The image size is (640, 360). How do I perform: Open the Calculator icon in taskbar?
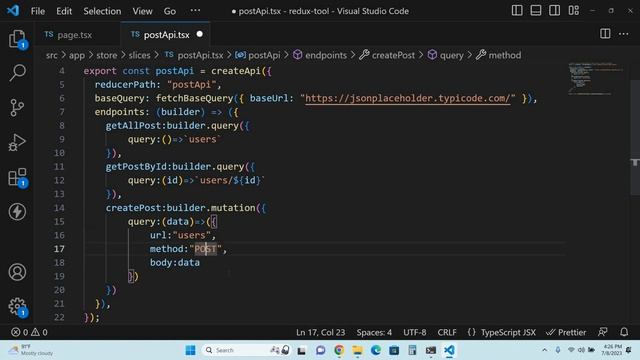[x=412, y=350]
